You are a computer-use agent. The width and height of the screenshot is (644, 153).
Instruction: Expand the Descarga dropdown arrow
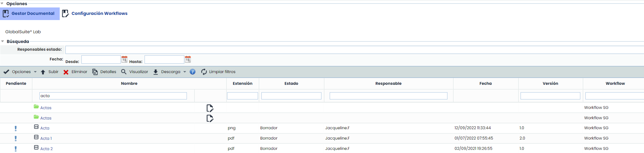(x=185, y=72)
